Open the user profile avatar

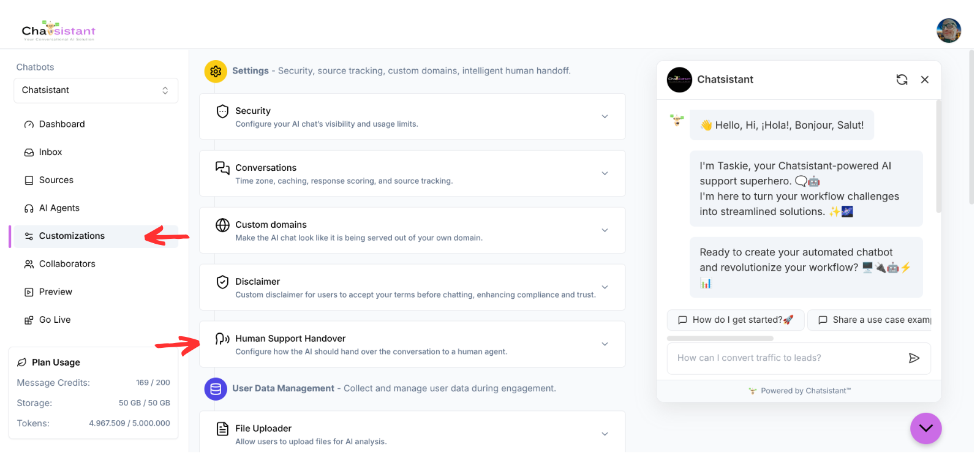pyautogui.click(x=948, y=31)
